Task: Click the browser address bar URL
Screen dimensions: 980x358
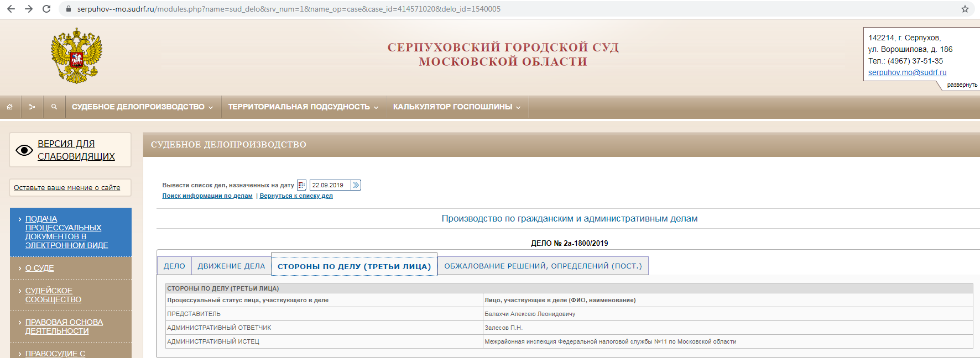Action: pyautogui.click(x=289, y=9)
